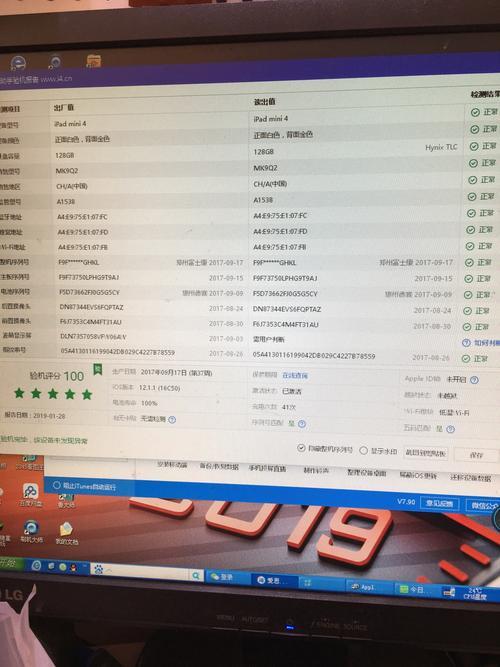The height and width of the screenshot is (667, 500).
Task: Tick the 隐藏整机序列号 checkbox
Action: (x=302, y=448)
